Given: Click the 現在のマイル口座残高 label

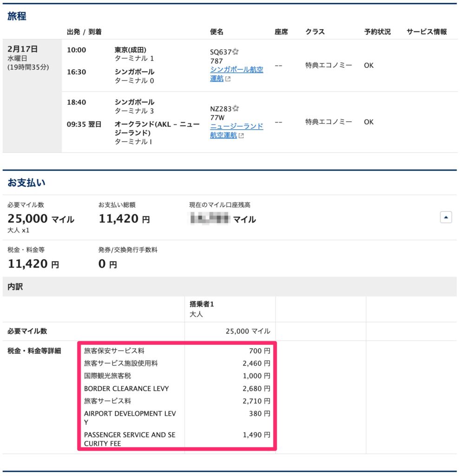Looking at the screenshot, I should pyautogui.click(x=220, y=205).
